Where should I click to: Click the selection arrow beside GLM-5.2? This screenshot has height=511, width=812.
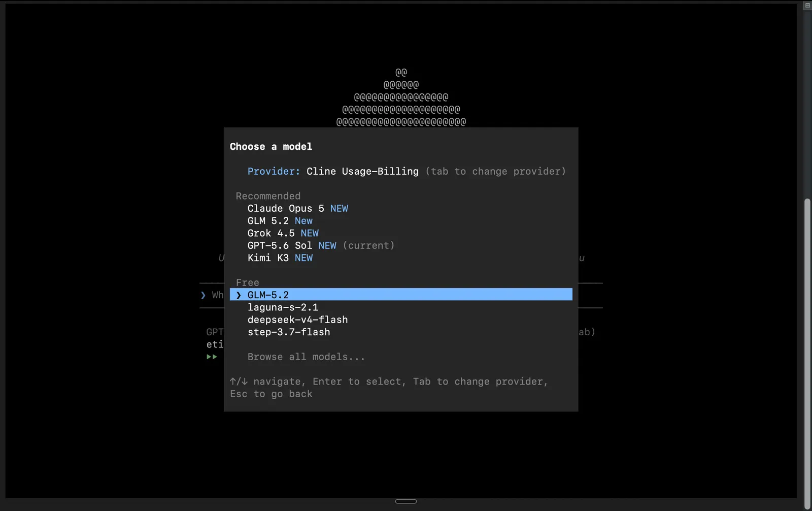[x=239, y=295]
